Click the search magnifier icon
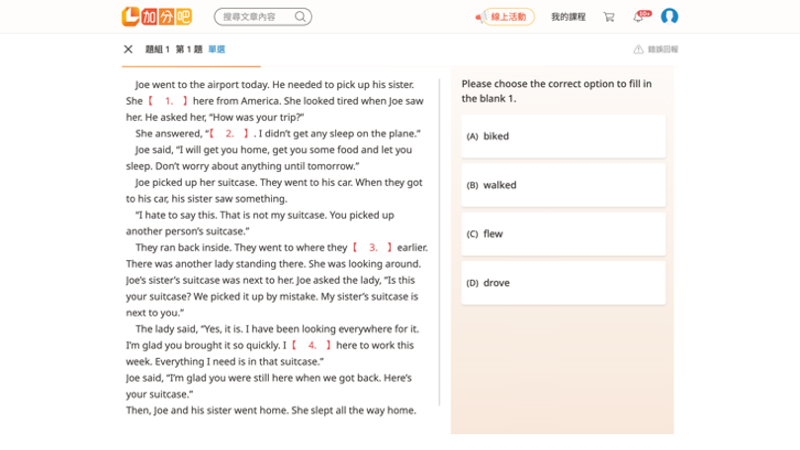 point(302,17)
